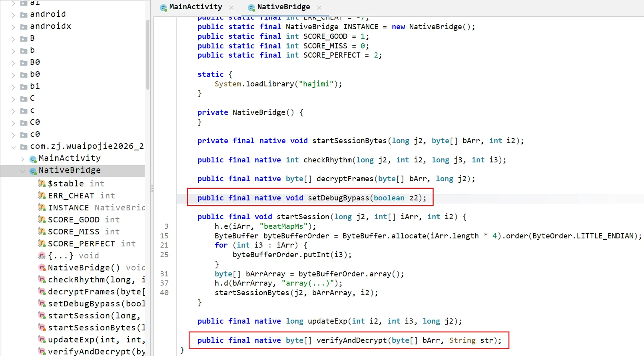
Task: Click the MainActivity class icon in tree
Action: pyautogui.click(x=33, y=159)
